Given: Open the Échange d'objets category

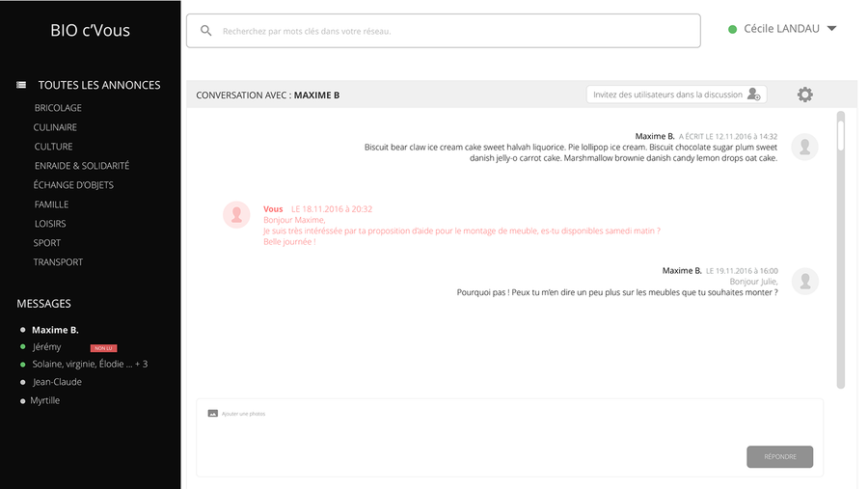Looking at the screenshot, I should click(73, 185).
